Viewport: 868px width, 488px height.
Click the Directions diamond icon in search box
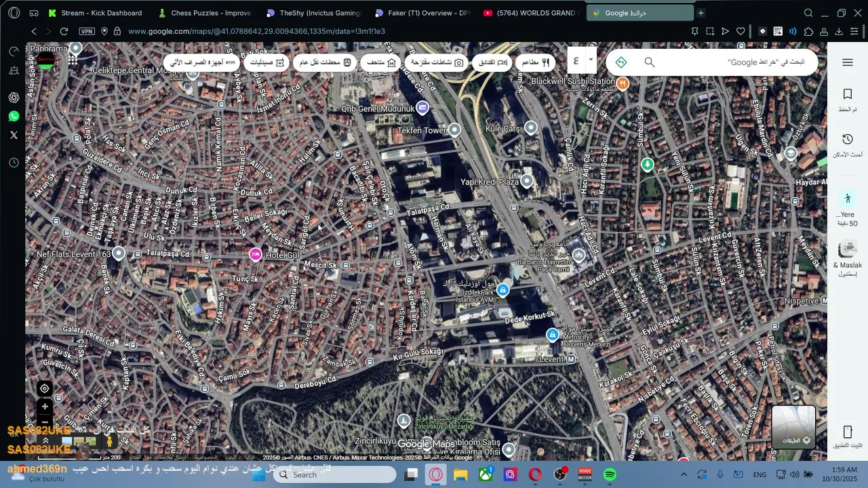point(621,62)
